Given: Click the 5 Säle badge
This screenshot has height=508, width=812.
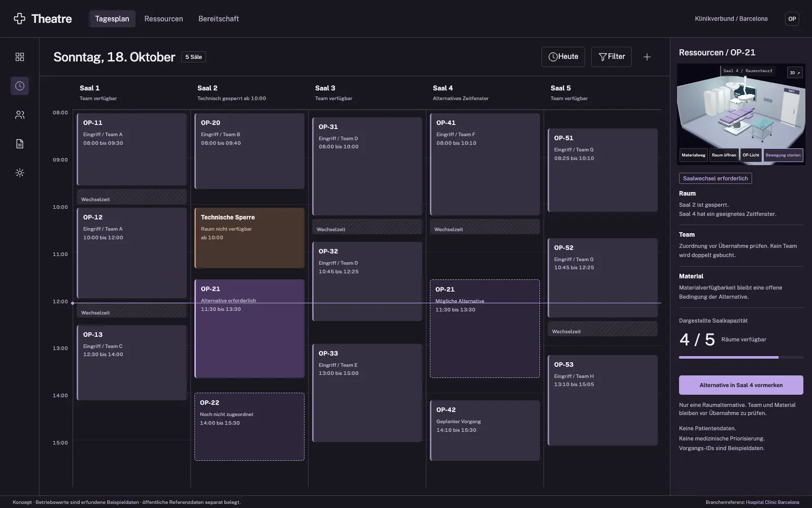Looking at the screenshot, I should click(193, 57).
